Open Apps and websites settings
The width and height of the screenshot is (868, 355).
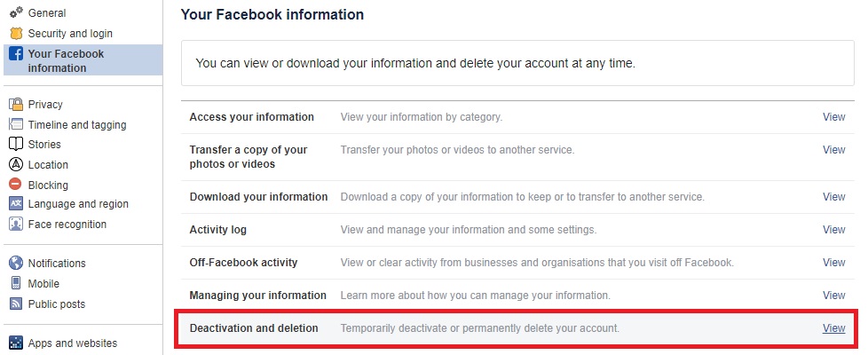[72, 343]
